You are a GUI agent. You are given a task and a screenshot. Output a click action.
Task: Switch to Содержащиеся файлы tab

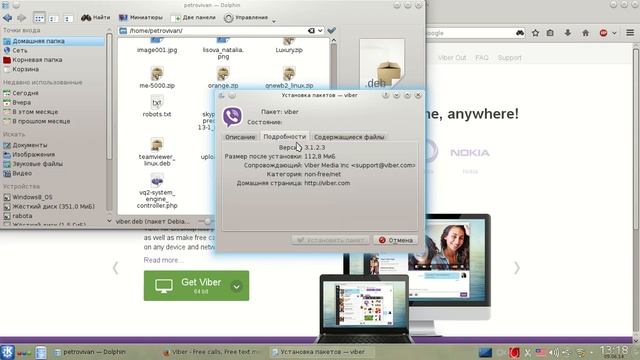349,137
